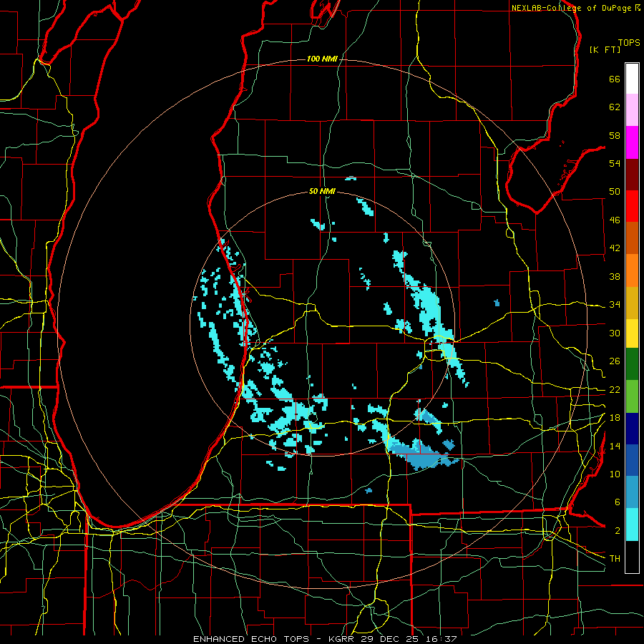This screenshot has height=644, width=644.
Task: Click the legend value 50
Action: pyautogui.click(x=615, y=192)
